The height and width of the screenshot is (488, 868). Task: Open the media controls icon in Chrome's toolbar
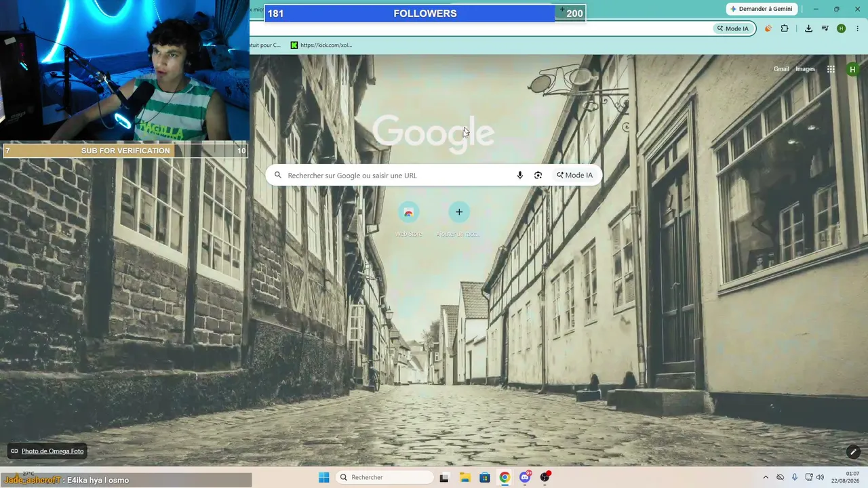coord(825,28)
